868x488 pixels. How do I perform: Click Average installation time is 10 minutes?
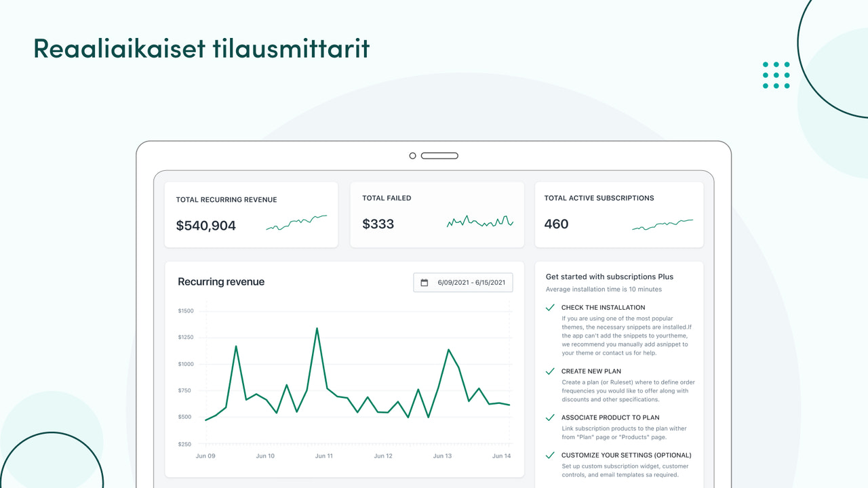(604, 289)
